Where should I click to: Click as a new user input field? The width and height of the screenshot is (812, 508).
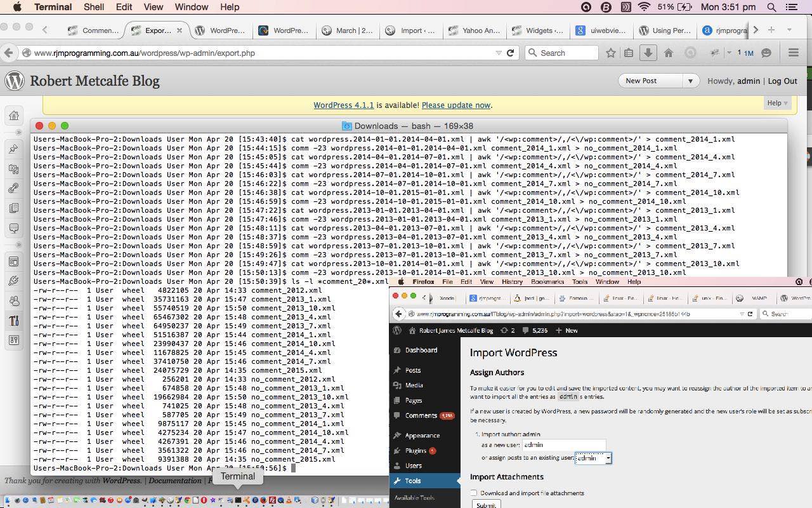click(563, 444)
